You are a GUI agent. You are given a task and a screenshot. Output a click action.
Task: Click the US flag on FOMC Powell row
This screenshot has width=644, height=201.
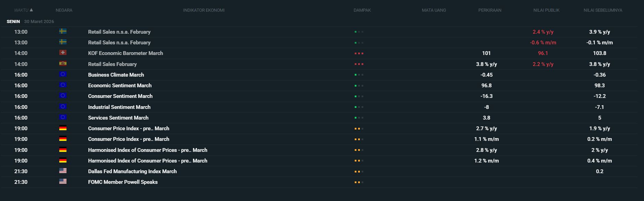pyautogui.click(x=63, y=181)
